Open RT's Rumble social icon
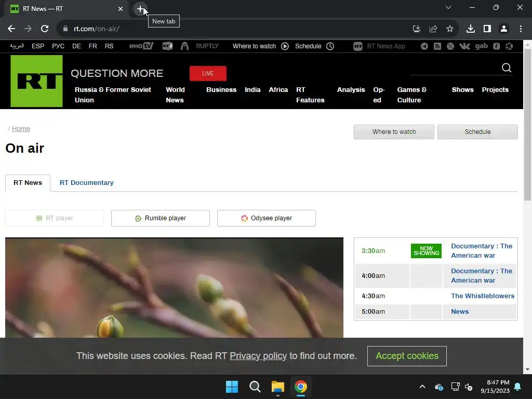The image size is (532, 399). click(x=496, y=46)
